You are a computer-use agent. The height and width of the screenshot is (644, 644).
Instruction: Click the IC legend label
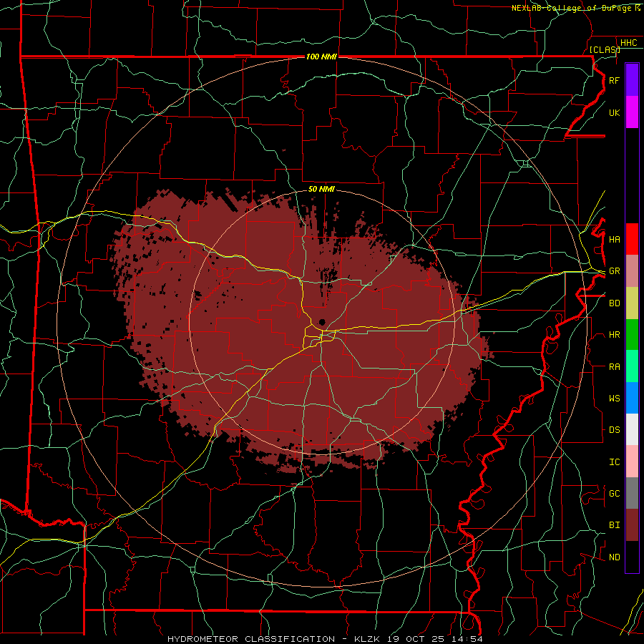pyautogui.click(x=614, y=462)
